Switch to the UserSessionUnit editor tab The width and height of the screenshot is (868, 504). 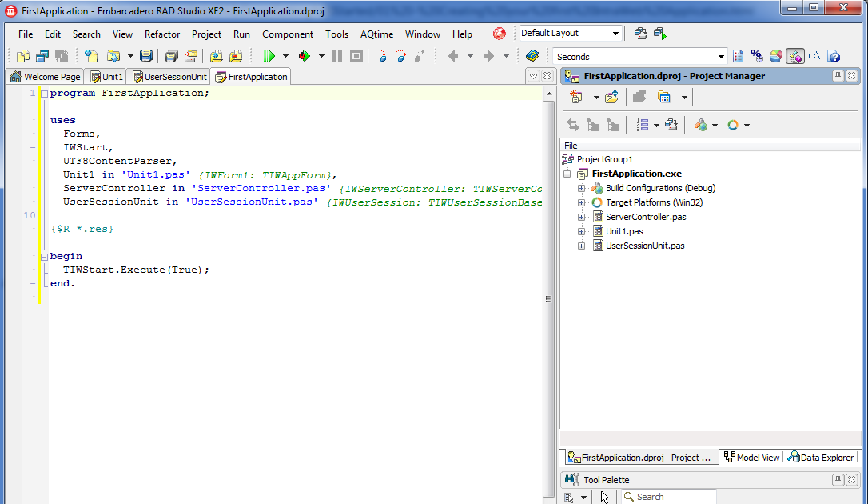coord(169,77)
